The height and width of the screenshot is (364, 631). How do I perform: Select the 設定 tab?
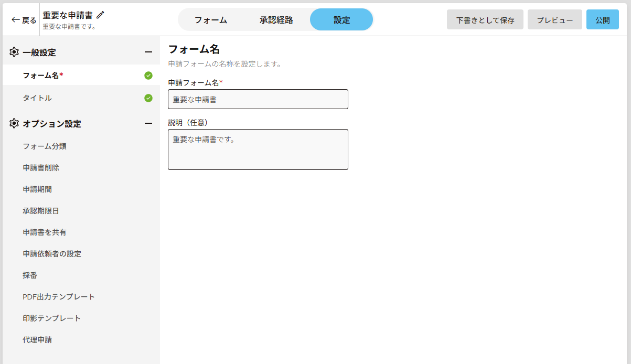click(341, 20)
